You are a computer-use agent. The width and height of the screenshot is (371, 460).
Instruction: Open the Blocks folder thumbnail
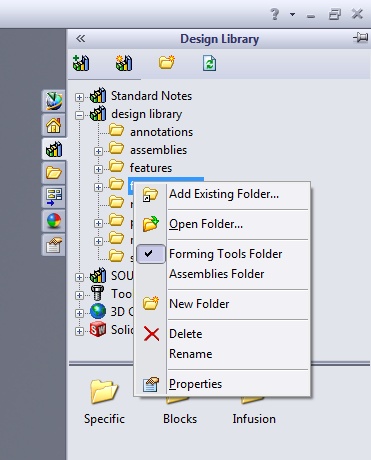tap(180, 410)
